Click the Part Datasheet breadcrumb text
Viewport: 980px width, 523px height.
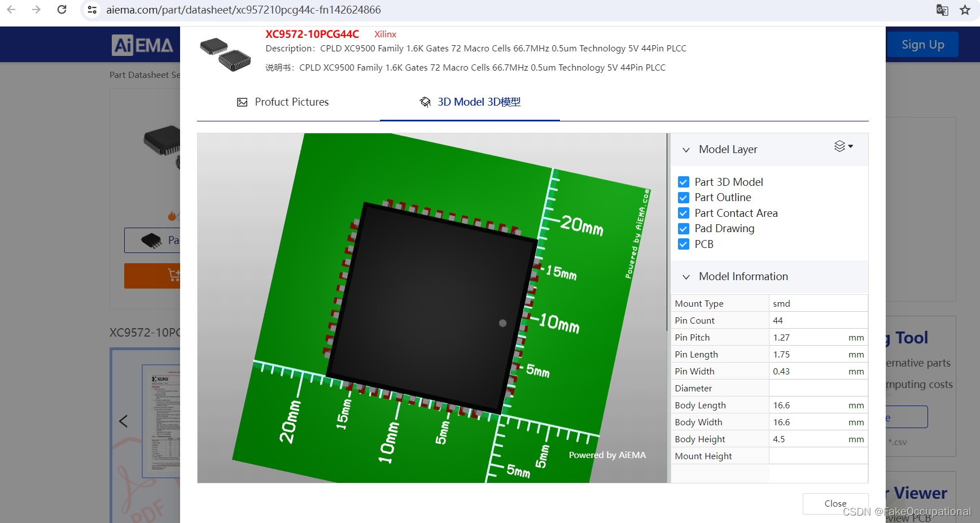pos(145,75)
